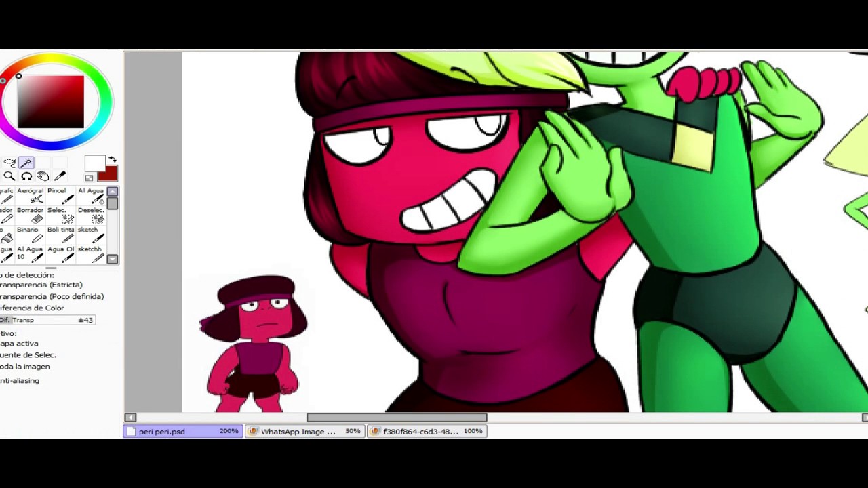Click the tool list scroll-down arrow

113,259
